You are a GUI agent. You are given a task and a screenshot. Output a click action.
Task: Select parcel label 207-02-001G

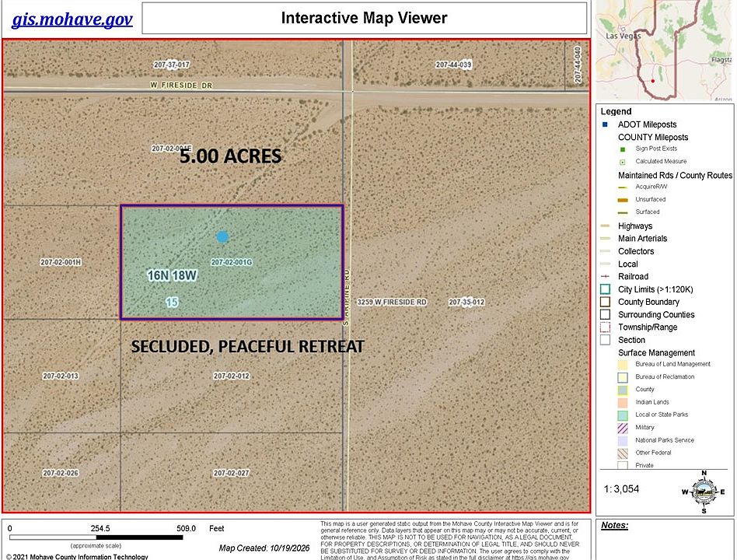(231, 262)
